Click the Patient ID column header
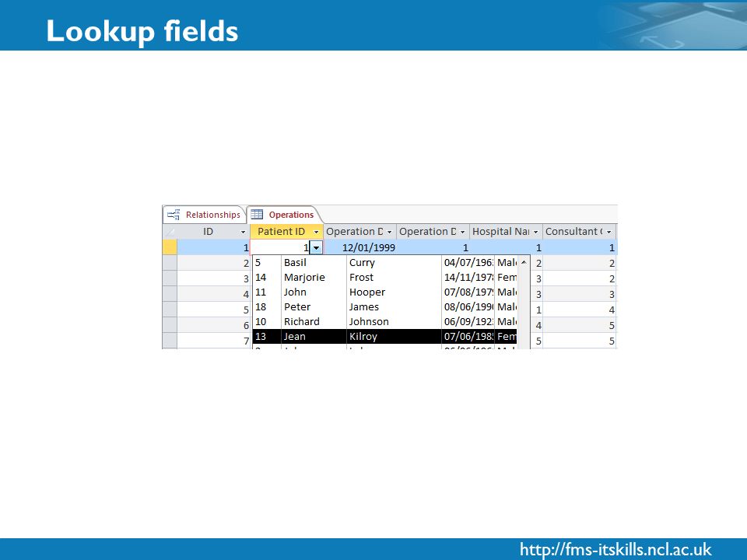Image resolution: width=747 pixels, height=560 pixels. (287, 232)
